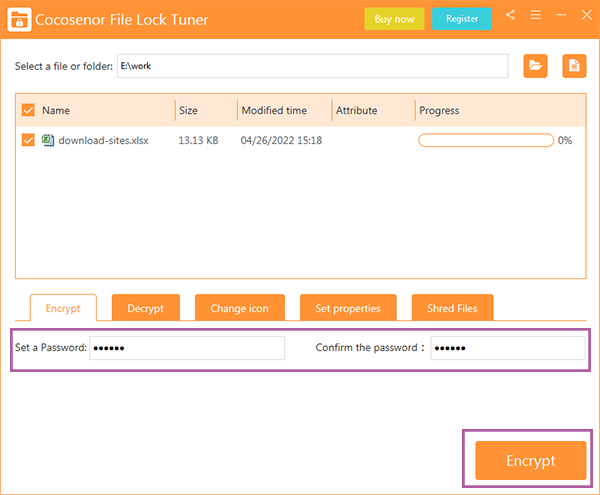Click the Progress column header

point(439,111)
